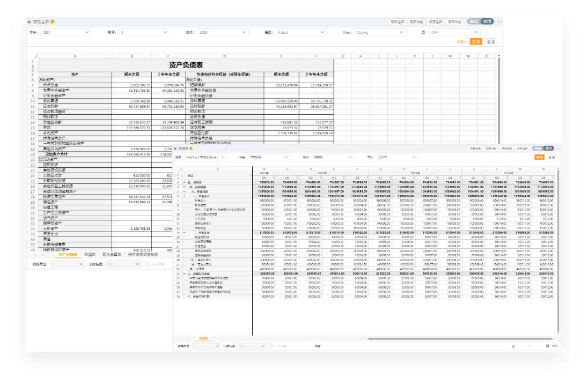Click the filter arrow on the 2021年 Q4 header
The width and height of the screenshot is (588, 386).
(x=274, y=178)
